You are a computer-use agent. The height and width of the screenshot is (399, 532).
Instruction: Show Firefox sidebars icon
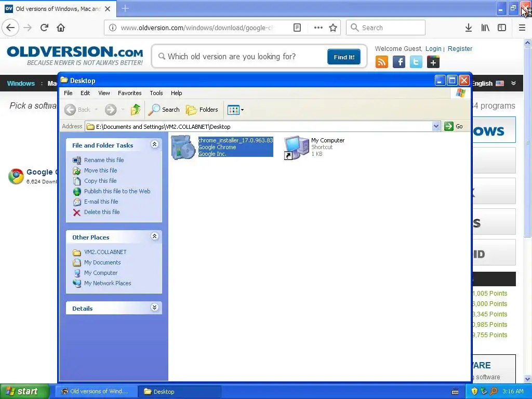coord(502,28)
